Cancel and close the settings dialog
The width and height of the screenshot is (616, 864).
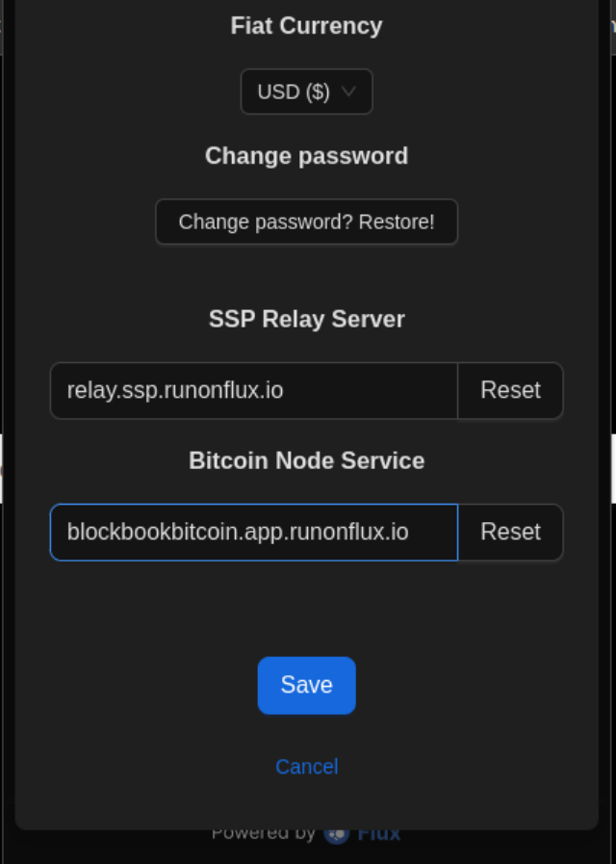point(307,767)
